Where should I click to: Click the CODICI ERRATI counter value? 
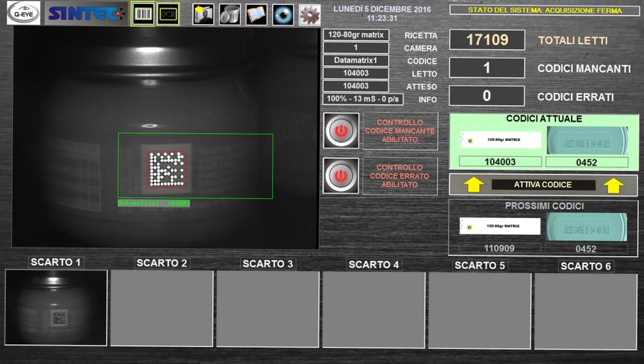pos(487,96)
